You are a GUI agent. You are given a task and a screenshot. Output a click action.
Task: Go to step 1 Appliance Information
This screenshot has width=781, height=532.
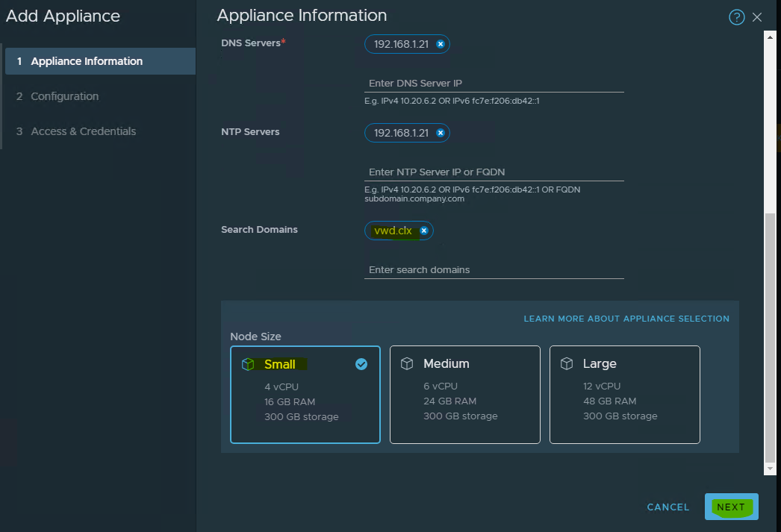[x=87, y=61]
